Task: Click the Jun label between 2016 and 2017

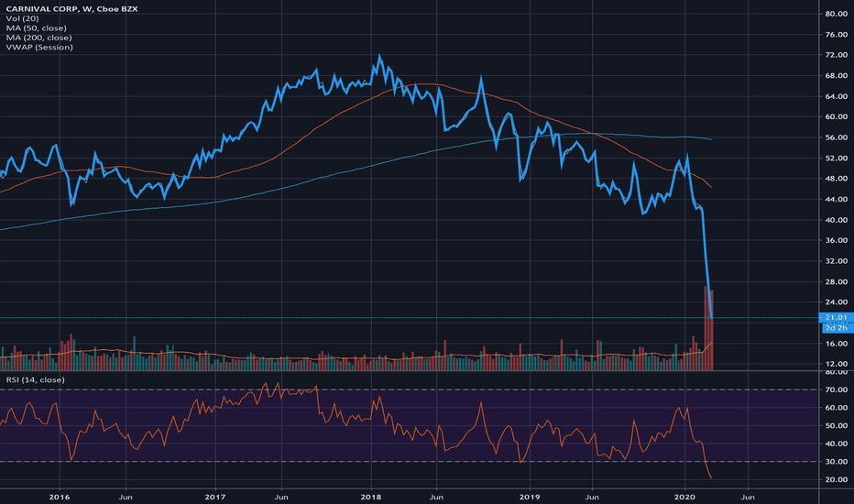Action: (x=126, y=497)
